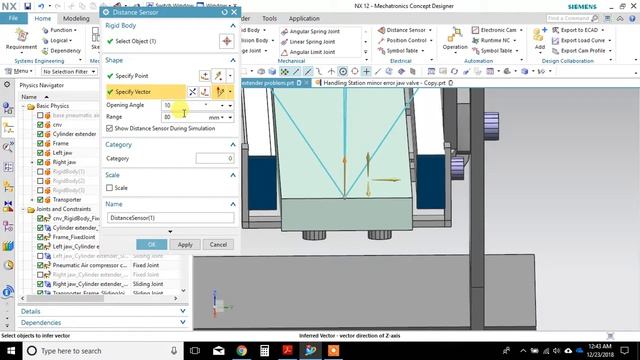Viewport: 640px width, 360px height.
Task: Toggle Pneumatic Air compressor joint checkbox
Action: point(40,265)
